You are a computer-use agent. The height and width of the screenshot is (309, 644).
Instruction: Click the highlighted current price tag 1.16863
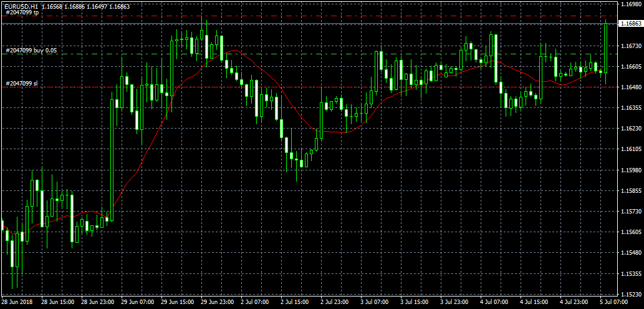(630, 24)
